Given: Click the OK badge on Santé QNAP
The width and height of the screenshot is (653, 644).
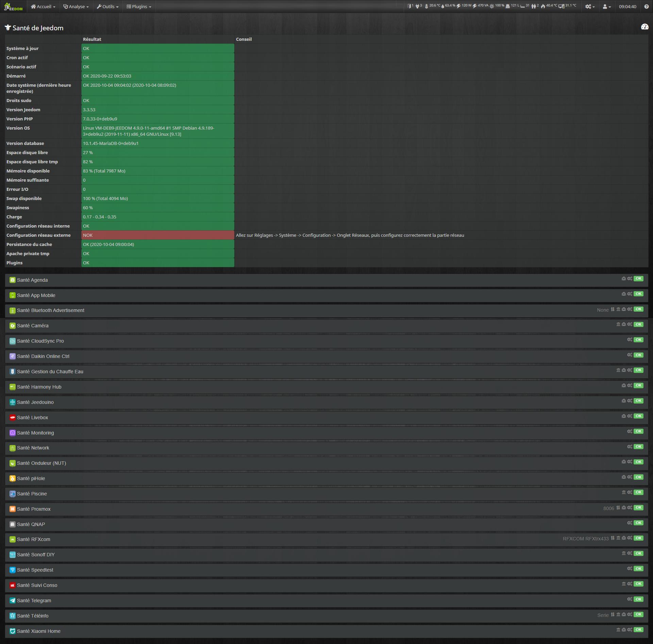Looking at the screenshot, I should point(638,523).
